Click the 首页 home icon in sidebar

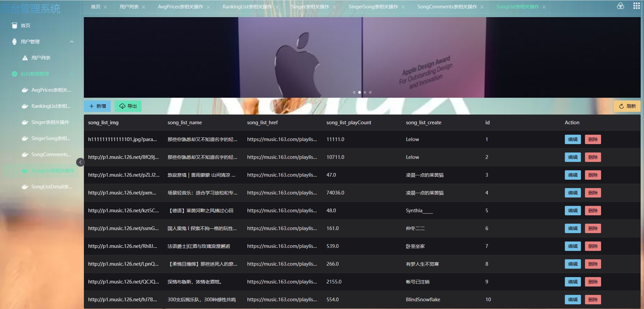(14, 26)
